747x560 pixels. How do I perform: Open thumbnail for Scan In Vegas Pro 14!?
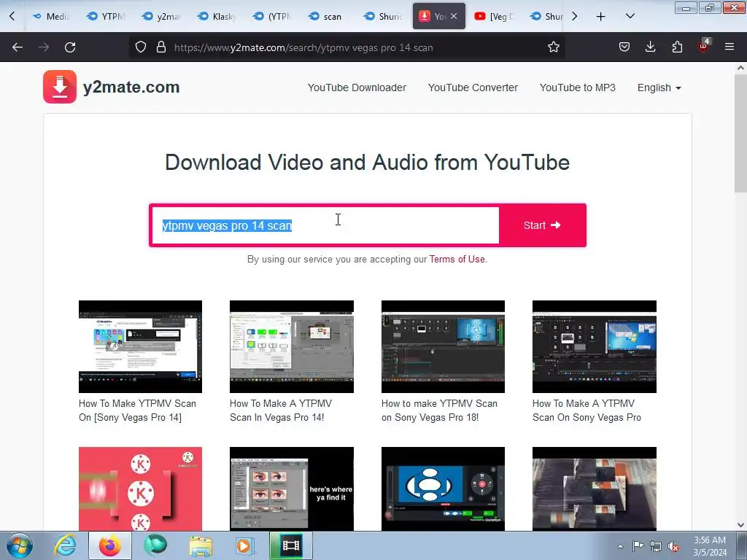[x=292, y=346]
